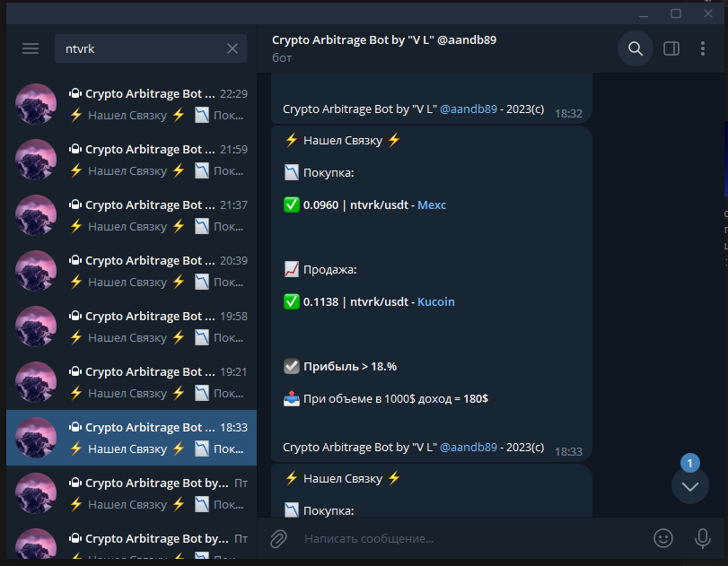Click the inbox tray icon by При объеме
This screenshot has width=728, height=566.
(291, 399)
